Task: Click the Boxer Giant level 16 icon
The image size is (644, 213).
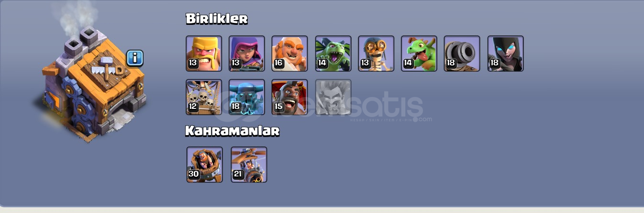Action: pos(290,53)
